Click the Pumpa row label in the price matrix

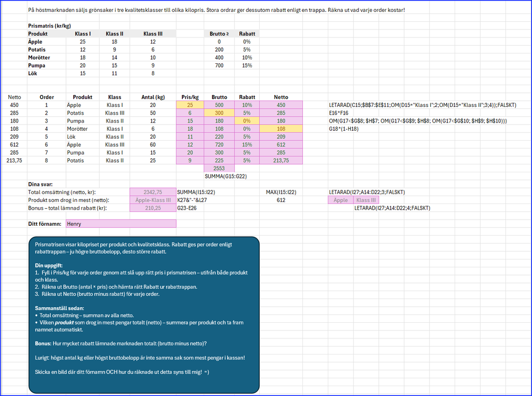tap(37, 65)
